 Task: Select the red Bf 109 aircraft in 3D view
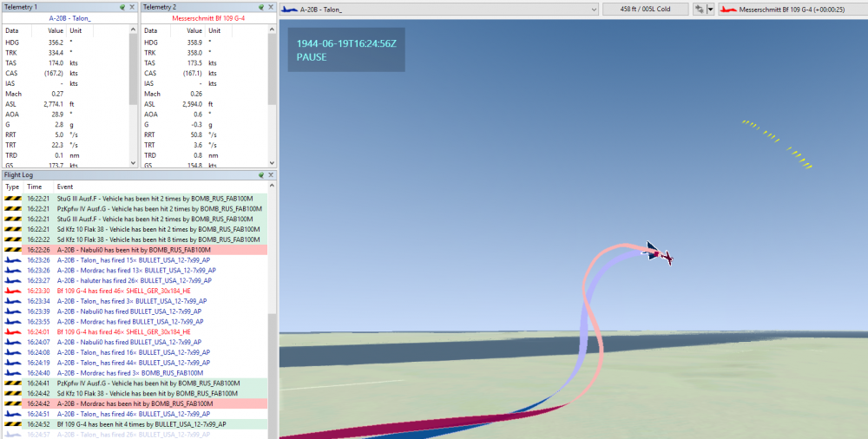[665, 257]
